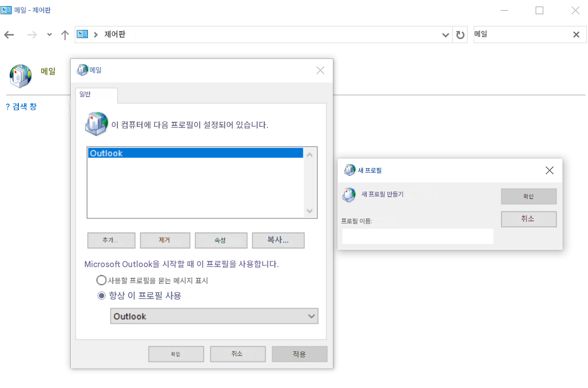
Task: Click the Control Panel icon in address bar
Action: pyautogui.click(x=82, y=35)
